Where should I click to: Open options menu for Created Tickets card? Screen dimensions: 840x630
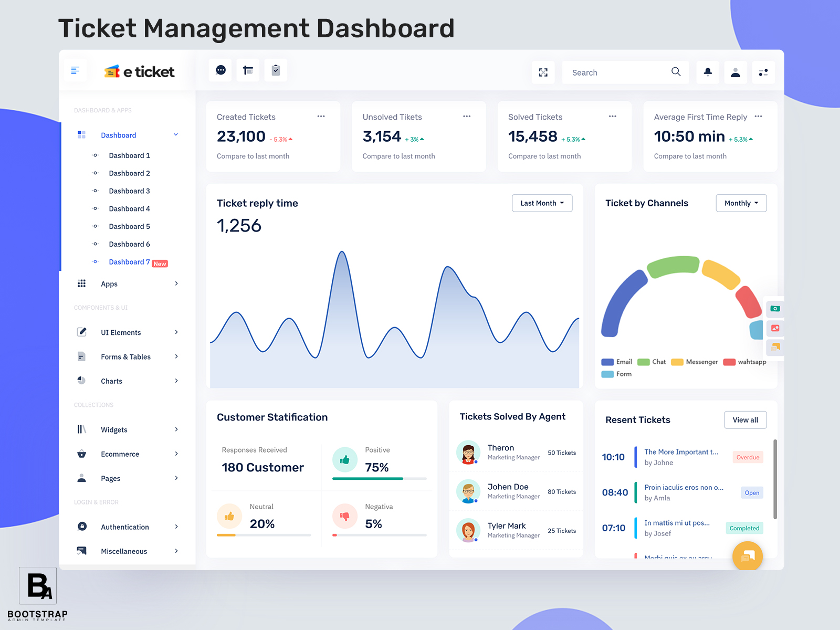coord(321,117)
